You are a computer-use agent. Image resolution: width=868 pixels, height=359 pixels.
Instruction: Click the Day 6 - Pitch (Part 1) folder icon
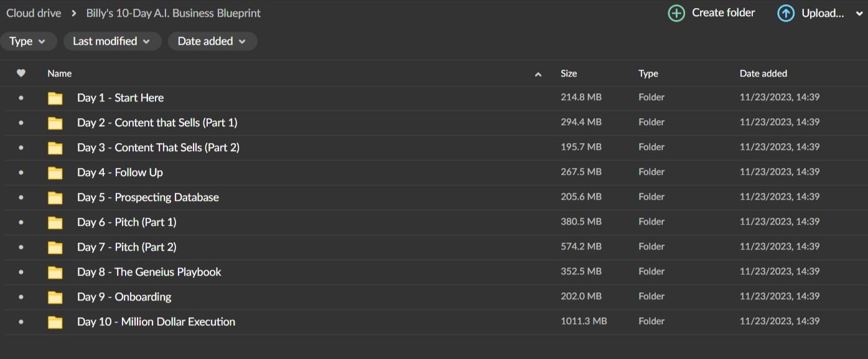tap(55, 223)
